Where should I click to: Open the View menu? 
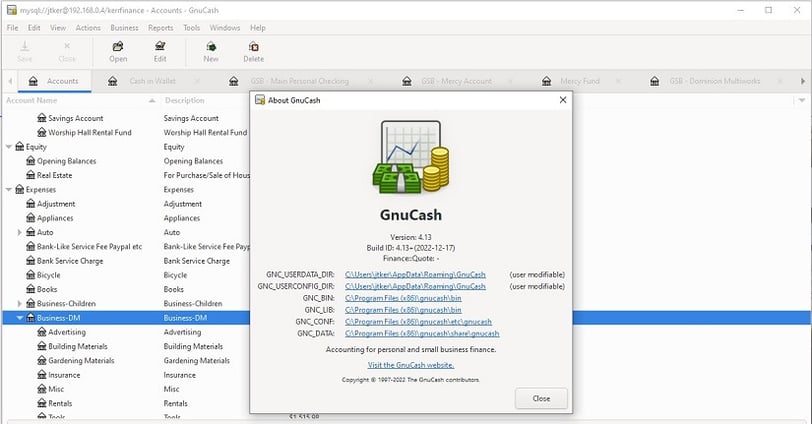(58, 27)
